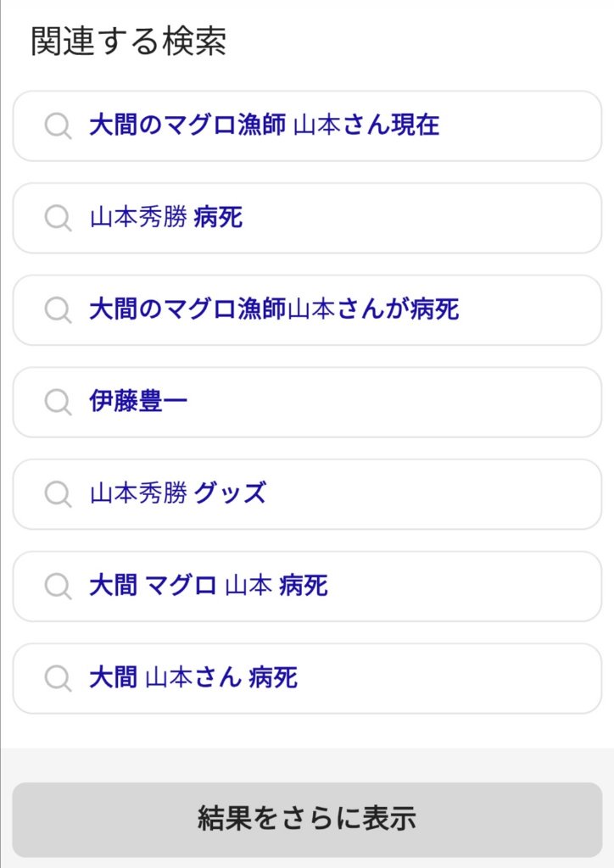Open the 山本秀勝 グッズ related search
This screenshot has height=868, width=614.
coord(178,494)
